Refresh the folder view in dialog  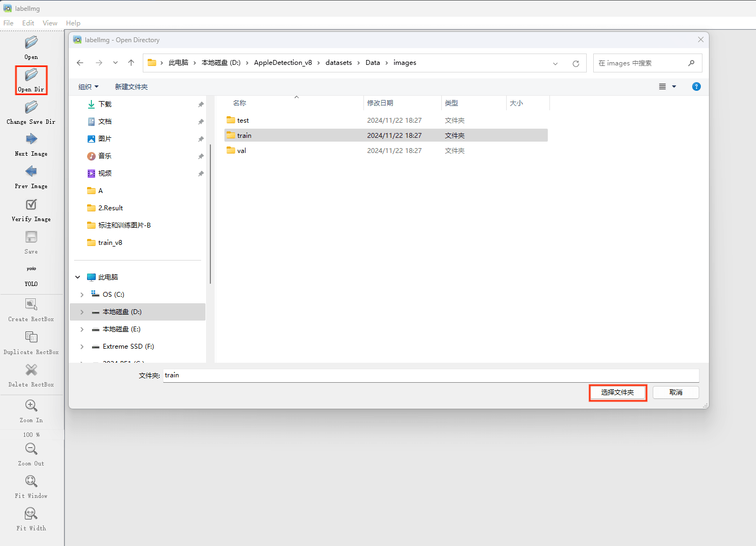pyautogui.click(x=576, y=63)
